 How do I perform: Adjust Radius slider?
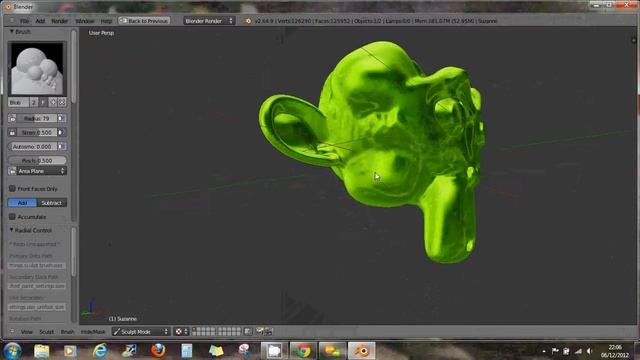(37, 118)
